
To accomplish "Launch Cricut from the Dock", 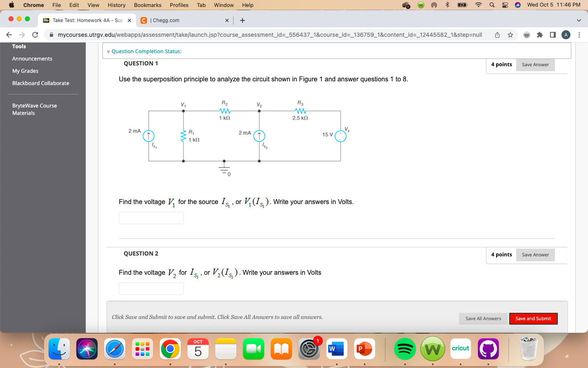I will [460, 348].
